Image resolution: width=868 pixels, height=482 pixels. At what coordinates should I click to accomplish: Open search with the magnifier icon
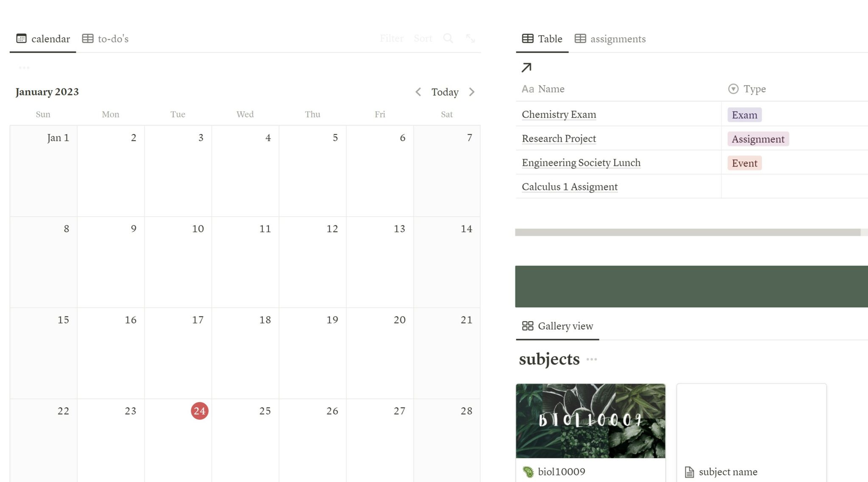coord(448,38)
